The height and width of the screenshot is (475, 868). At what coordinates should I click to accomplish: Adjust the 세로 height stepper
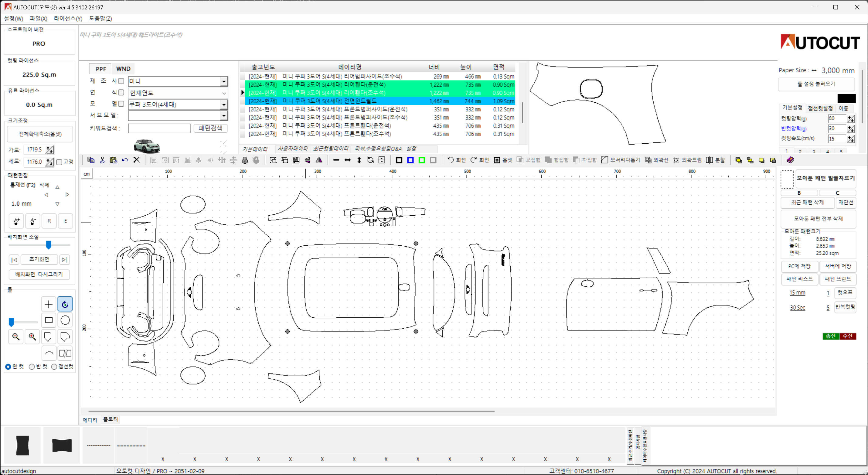click(x=50, y=162)
